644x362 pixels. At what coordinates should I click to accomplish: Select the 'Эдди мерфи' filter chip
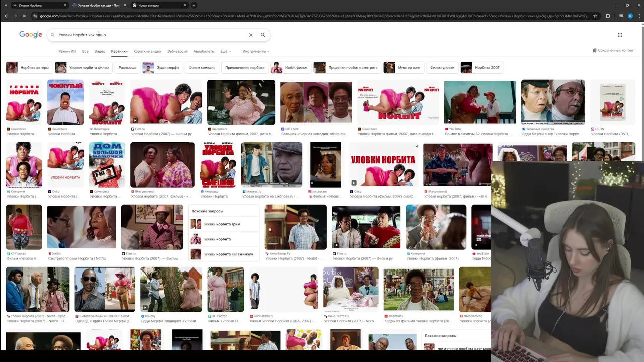tap(162, 67)
